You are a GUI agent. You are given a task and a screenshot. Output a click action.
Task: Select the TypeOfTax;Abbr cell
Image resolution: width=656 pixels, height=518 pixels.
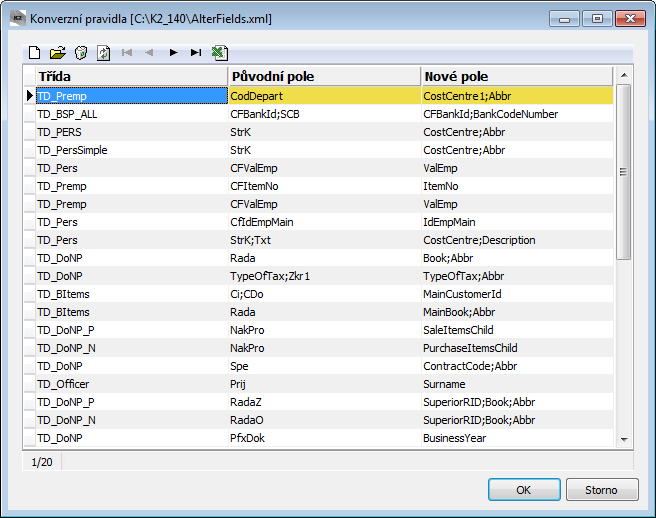tap(517, 276)
